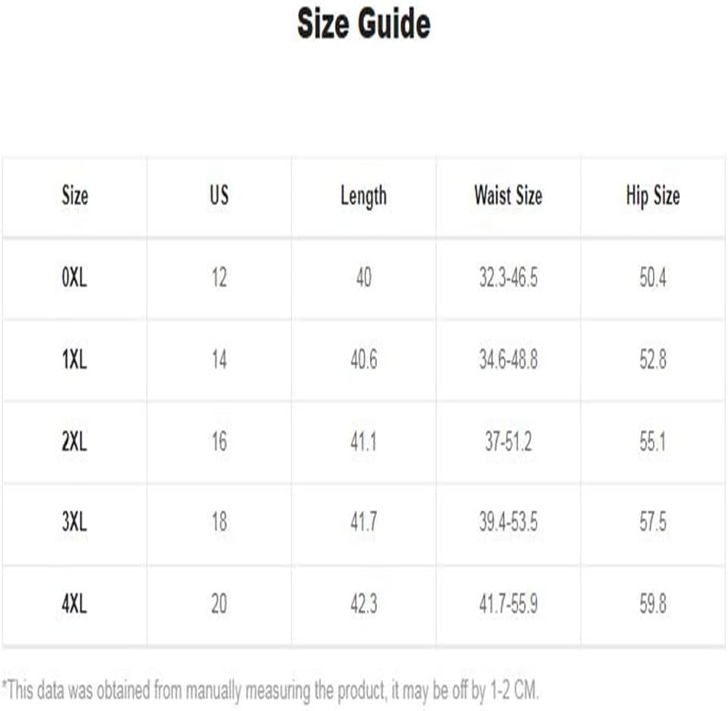Select the 3XL size row label
Viewport: 728px width, 711px height.
pos(74,522)
